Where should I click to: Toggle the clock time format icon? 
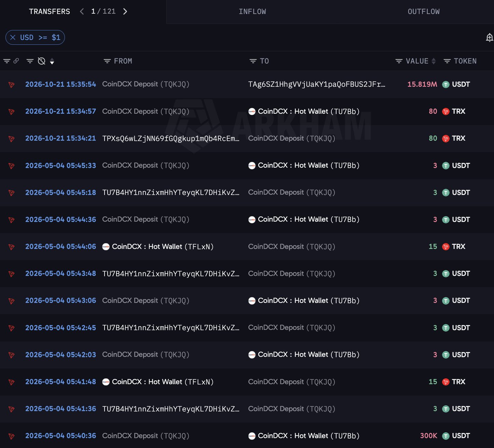[x=42, y=61]
